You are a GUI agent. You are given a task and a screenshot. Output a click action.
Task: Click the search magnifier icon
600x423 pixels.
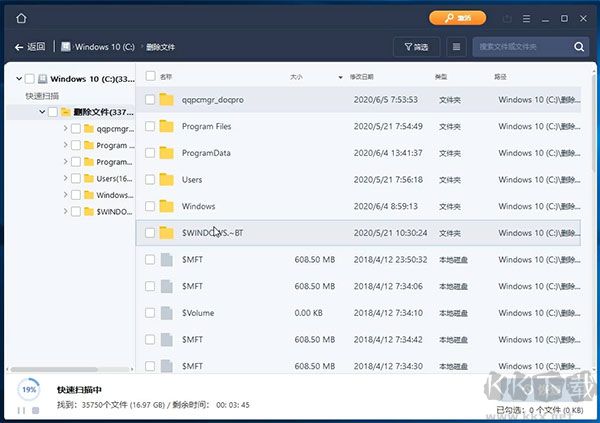(580, 47)
